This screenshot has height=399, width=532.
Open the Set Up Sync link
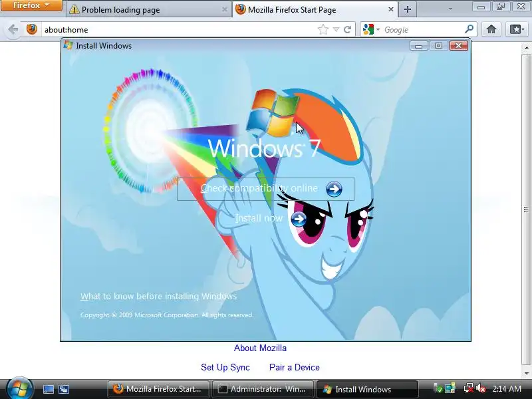pyautogui.click(x=225, y=368)
